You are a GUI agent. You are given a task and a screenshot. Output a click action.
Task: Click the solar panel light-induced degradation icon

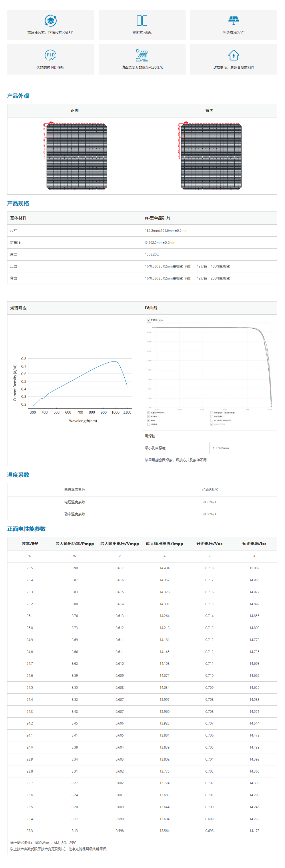[x=234, y=21]
